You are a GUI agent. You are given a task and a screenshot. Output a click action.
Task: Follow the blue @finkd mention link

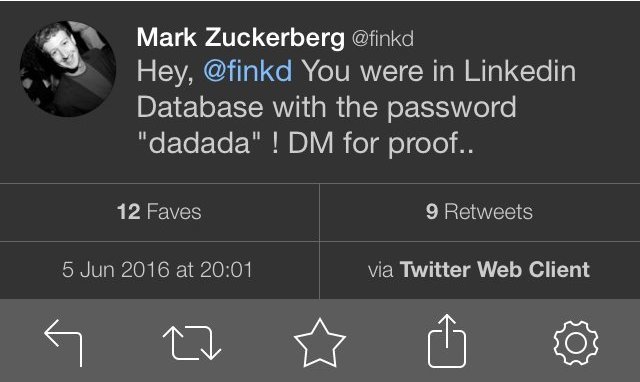tap(248, 71)
